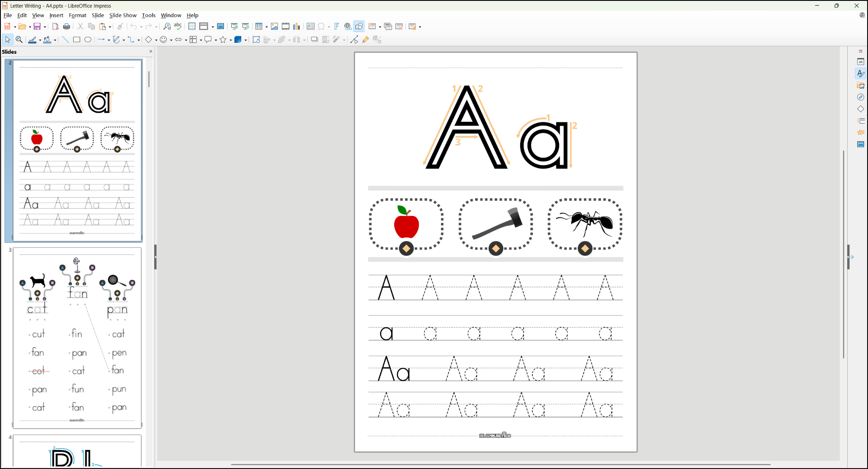Open the sidebar Gallery panel
The height and width of the screenshot is (469, 868).
pos(861,85)
